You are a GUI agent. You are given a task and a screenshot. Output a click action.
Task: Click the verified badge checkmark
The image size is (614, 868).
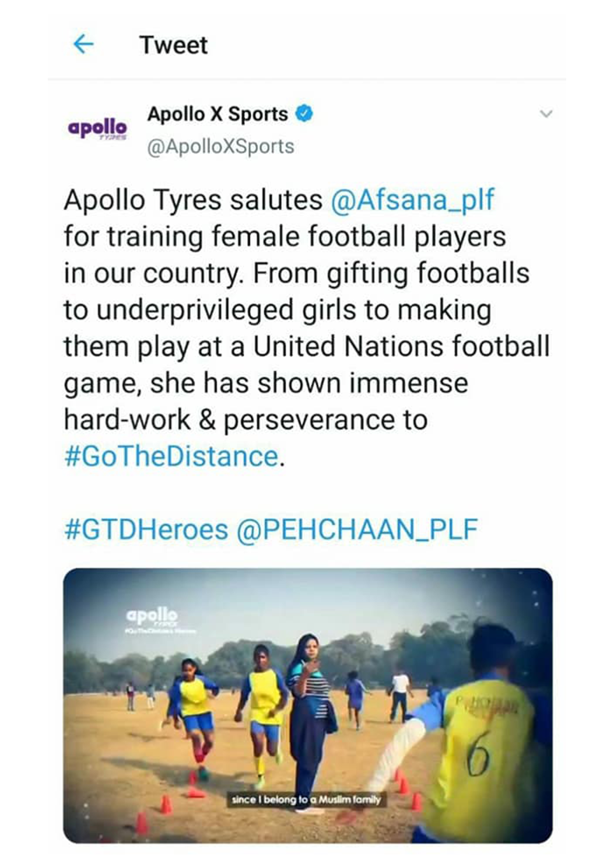click(x=304, y=113)
